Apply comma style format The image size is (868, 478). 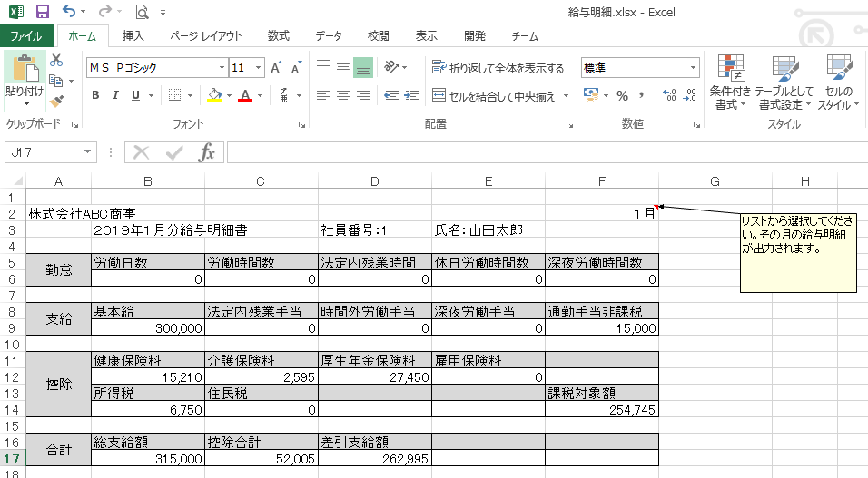[642, 96]
